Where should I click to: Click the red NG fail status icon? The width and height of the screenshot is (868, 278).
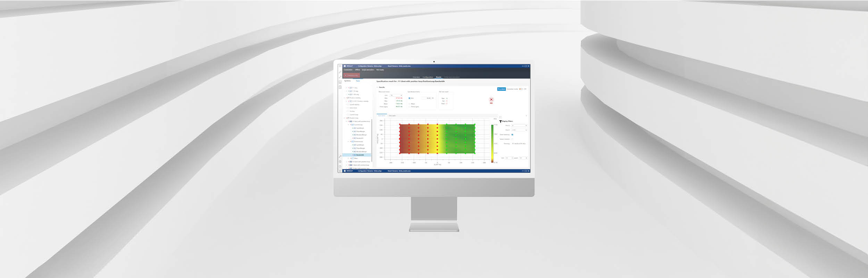click(491, 100)
